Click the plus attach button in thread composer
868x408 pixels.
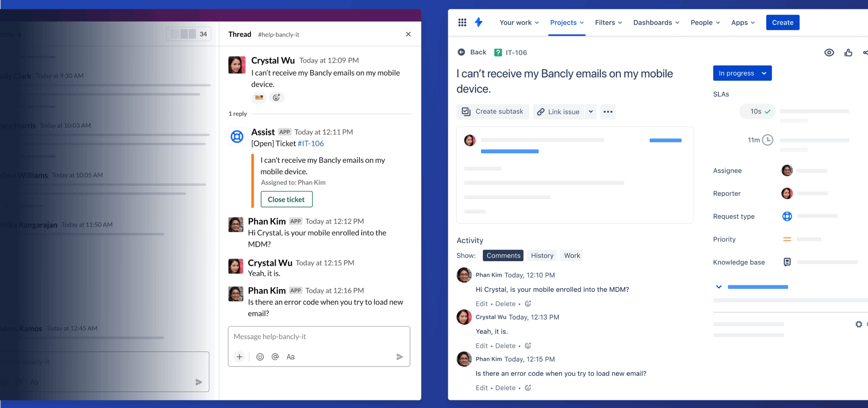tap(239, 357)
